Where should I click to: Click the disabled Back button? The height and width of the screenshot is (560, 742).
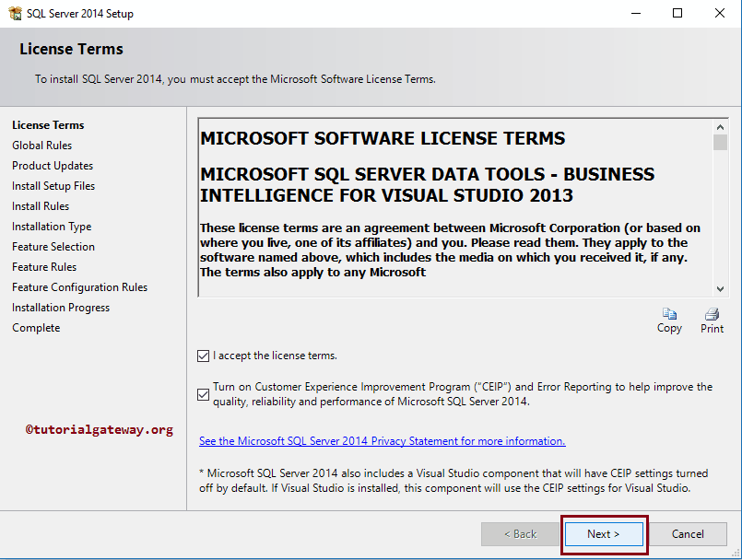[x=520, y=533]
